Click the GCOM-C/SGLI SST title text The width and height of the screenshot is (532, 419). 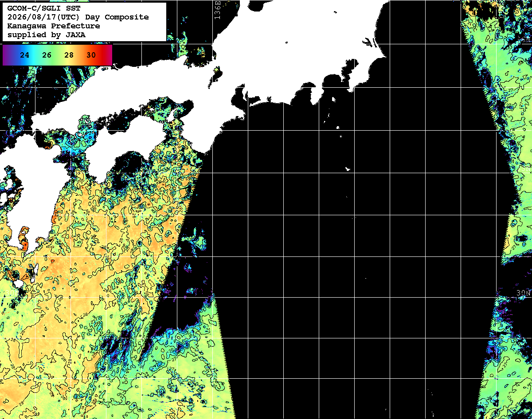(x=43, y=8)
